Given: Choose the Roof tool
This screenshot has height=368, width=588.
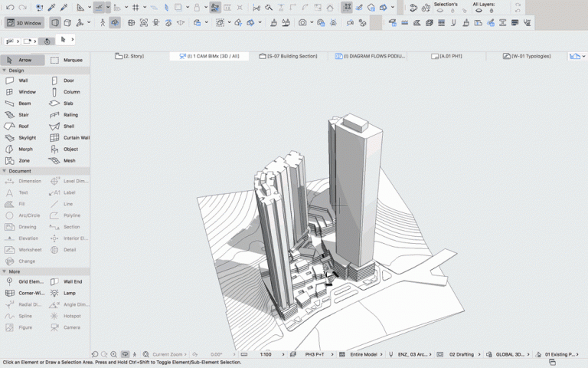Looking at the screenshot, I should [x=22, y=127].
